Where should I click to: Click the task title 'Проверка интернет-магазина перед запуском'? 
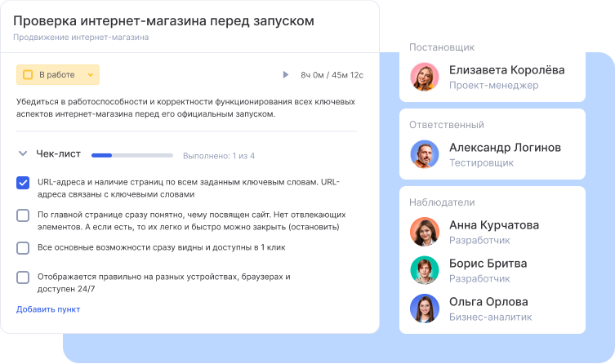click(163, 20)
